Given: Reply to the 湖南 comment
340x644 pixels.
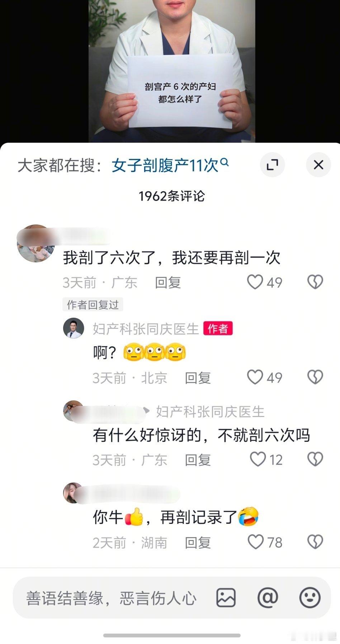Looking at the screenshot, I should 198,543.
